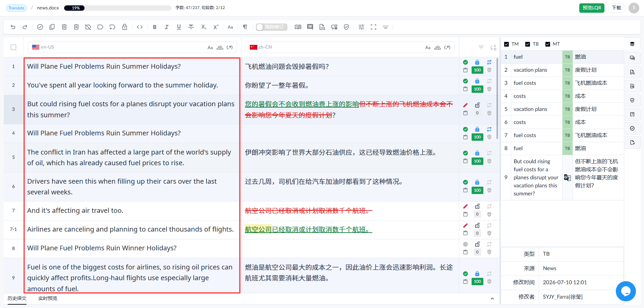
Task: Open the floating chat support button
Action: click(x=626, y=291)
